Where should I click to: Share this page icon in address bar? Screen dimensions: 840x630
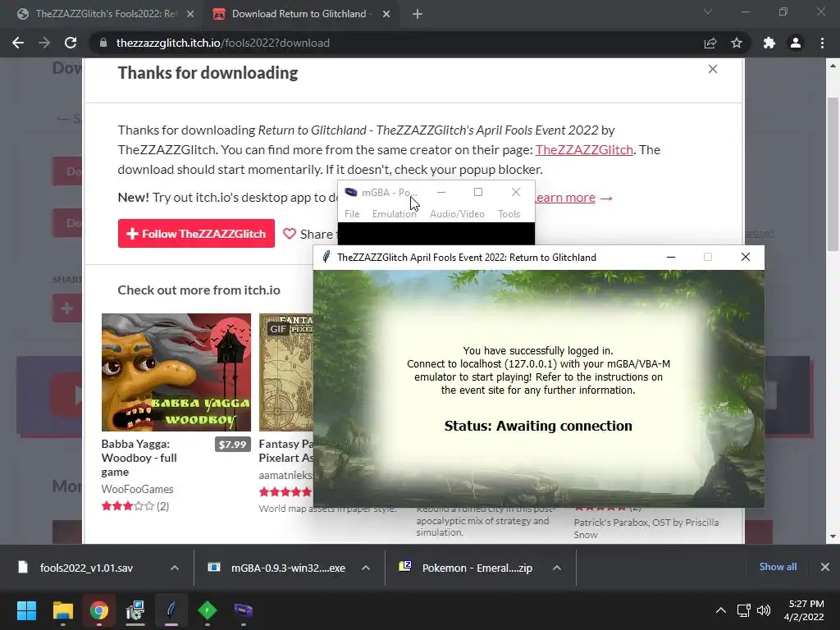pyautogui.click(x=710, y=43)
